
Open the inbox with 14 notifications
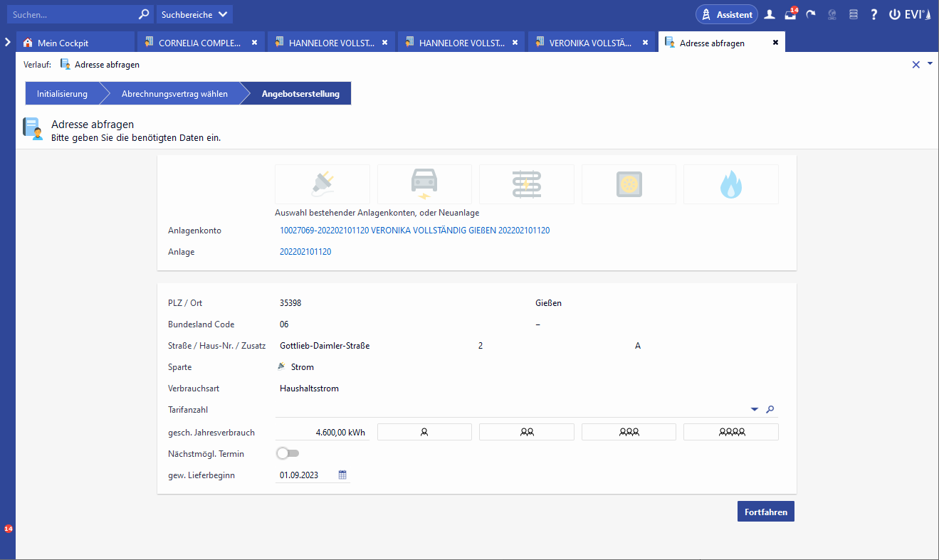click(790, 14)
